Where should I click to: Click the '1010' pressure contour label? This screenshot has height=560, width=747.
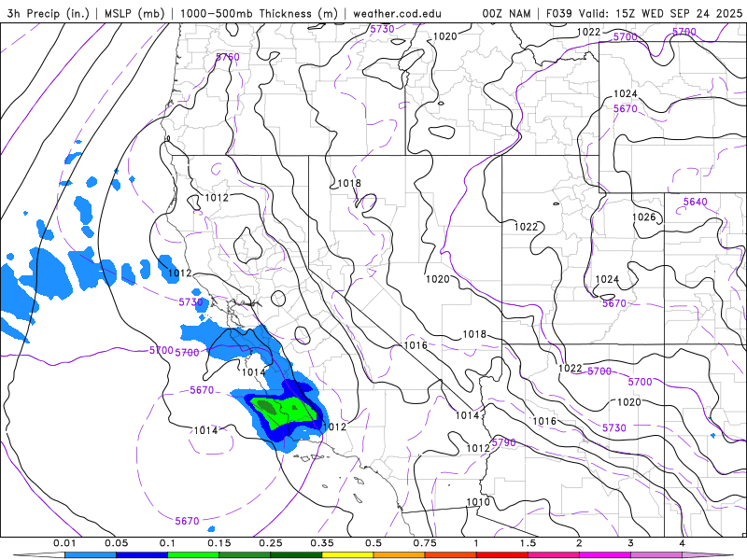[477, 502]
